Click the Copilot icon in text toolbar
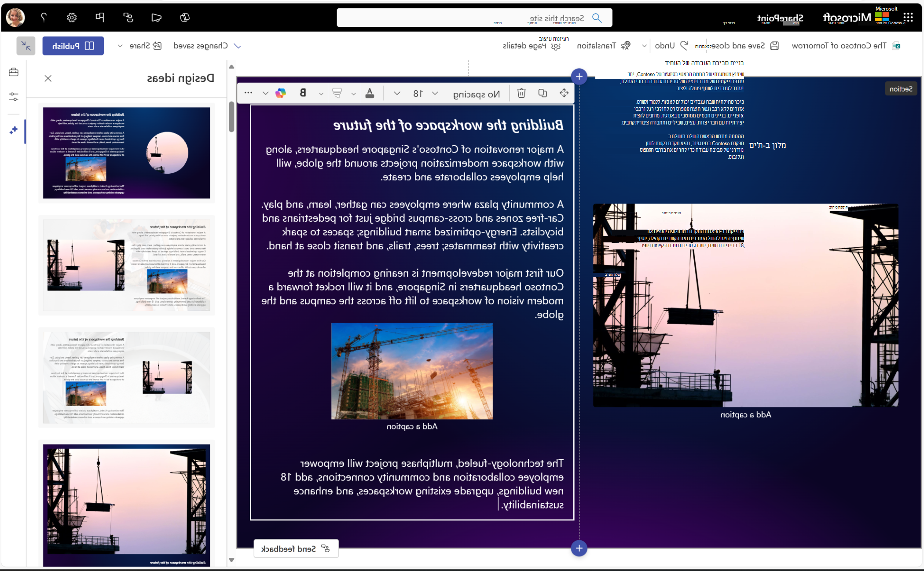 281,93
